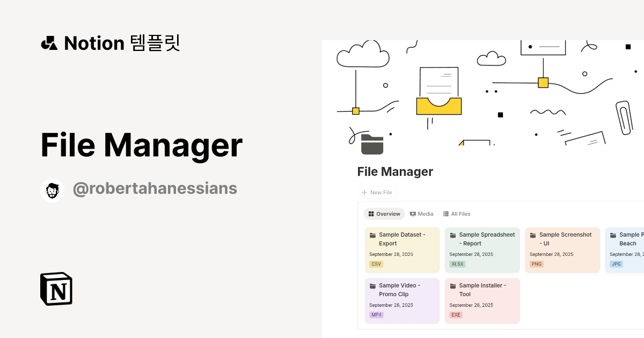
Task: Click the folder icon on Sample Dataset card
Action: 374,234
